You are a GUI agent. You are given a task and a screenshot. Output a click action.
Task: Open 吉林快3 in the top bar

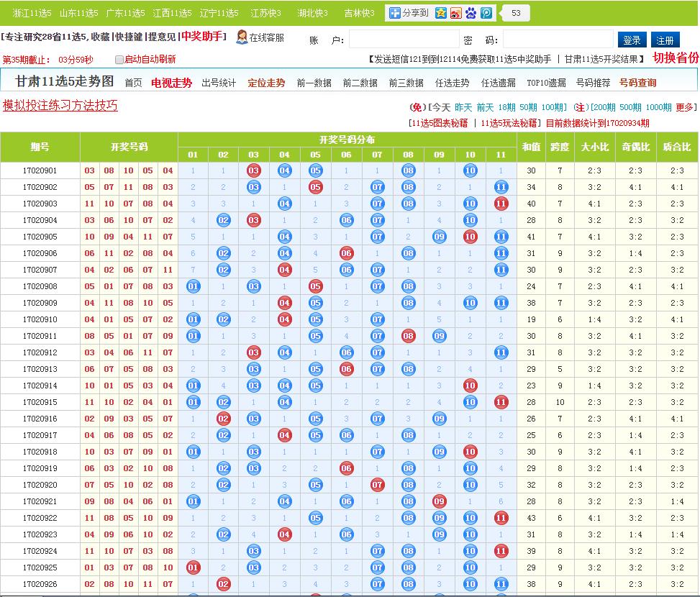[360, 13]
